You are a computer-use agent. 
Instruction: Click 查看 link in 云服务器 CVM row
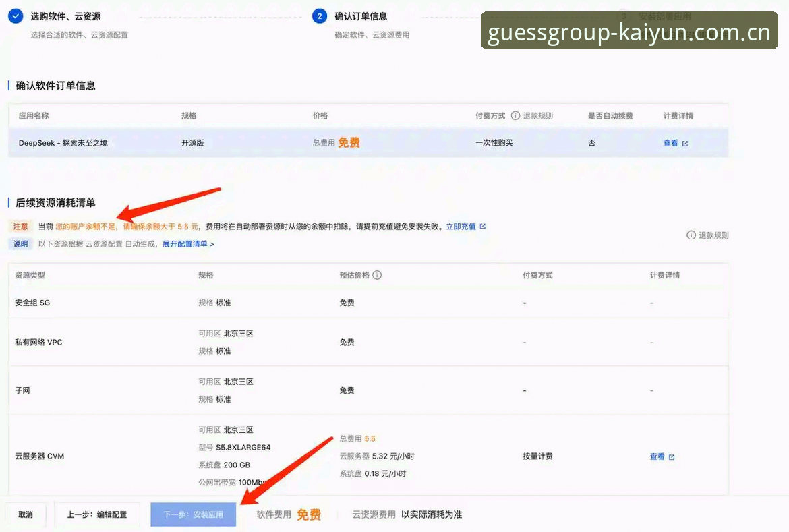[x=657, y=456]
